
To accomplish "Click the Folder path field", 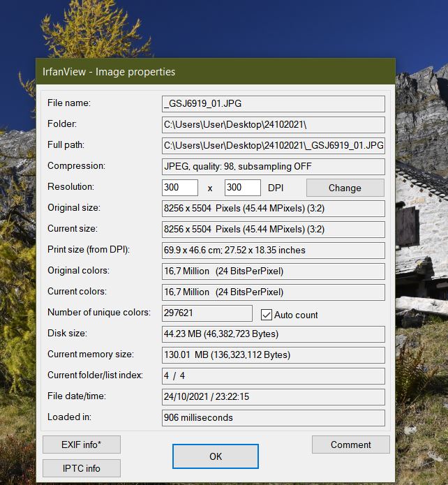I will (274, 125).
